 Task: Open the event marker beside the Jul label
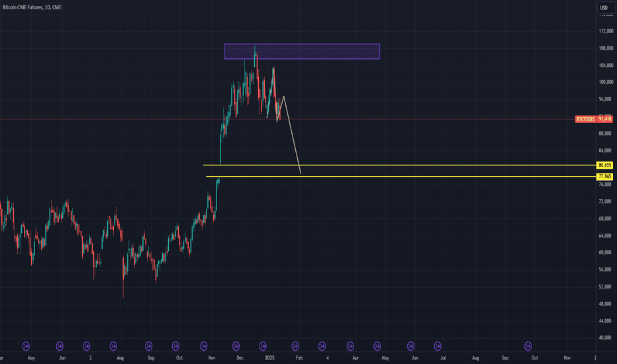438,346
